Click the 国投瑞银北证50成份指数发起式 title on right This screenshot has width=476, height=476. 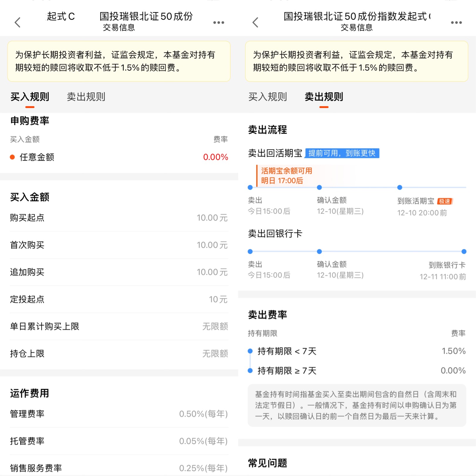[x=357, y=16]
